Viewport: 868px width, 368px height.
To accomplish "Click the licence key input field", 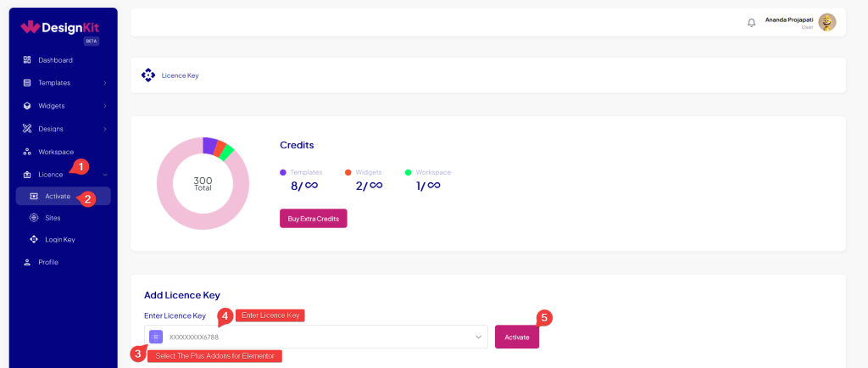I will coord(316,337).
